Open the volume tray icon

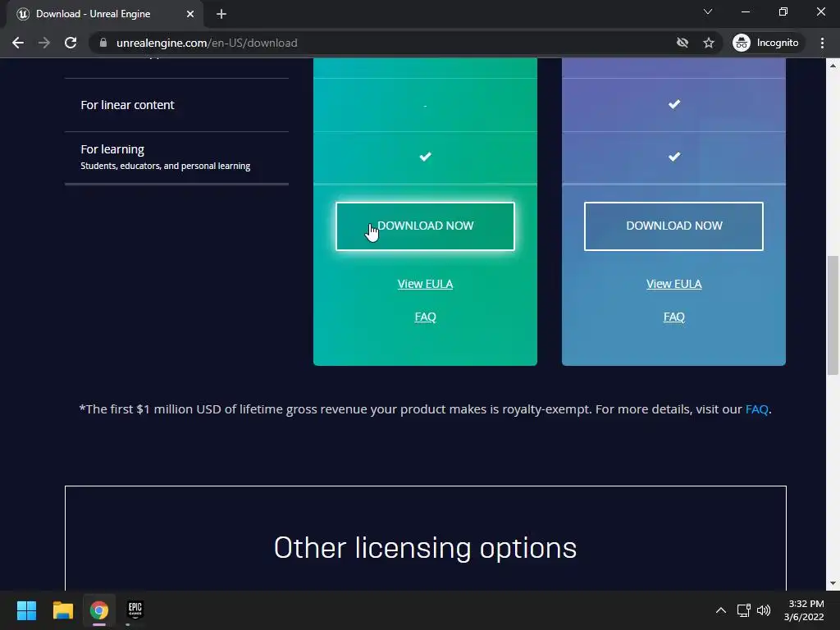click(764, 610)
